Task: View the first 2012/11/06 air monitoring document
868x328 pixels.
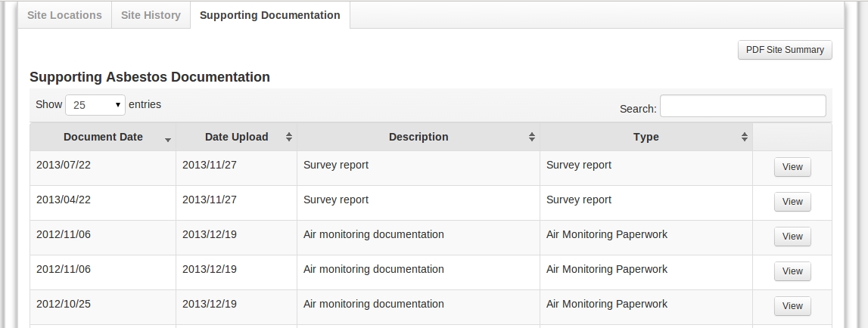Action: 792,237
